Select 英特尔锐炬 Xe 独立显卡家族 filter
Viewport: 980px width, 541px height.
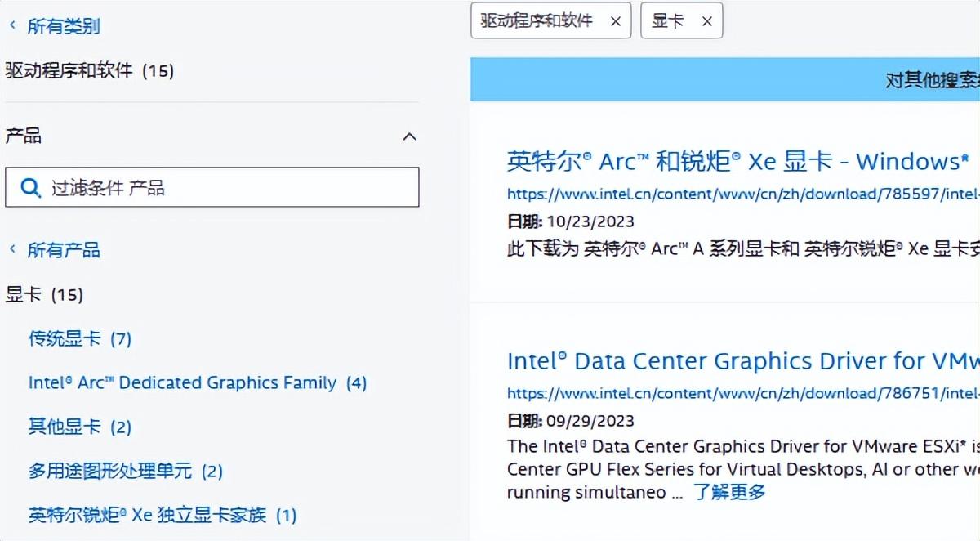tap(163, 515)
